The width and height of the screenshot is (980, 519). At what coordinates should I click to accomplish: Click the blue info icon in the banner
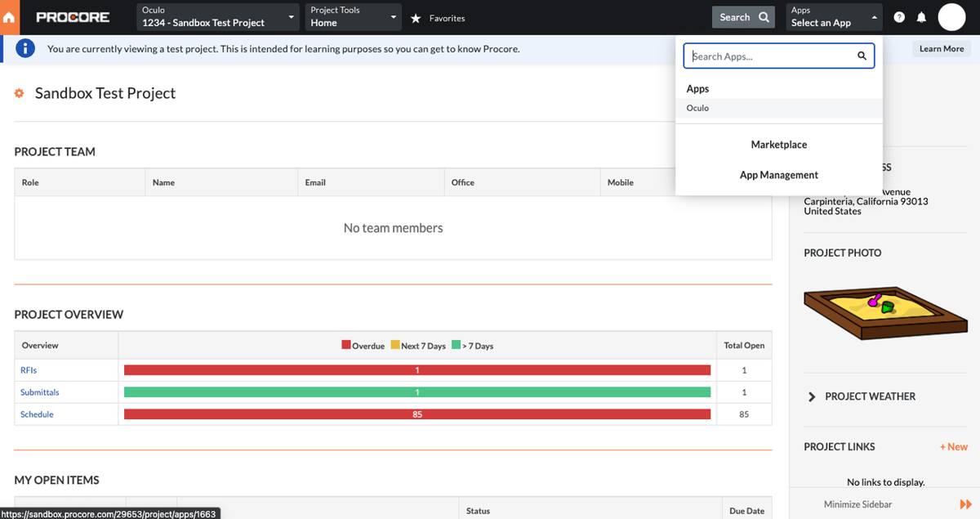pyautogui.click(x=25, y=48)
